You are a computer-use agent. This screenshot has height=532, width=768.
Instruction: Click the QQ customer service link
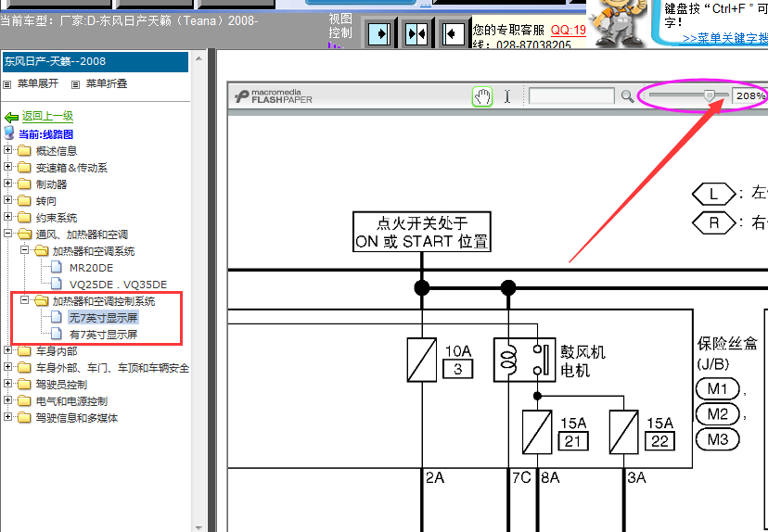coord(569,31)
